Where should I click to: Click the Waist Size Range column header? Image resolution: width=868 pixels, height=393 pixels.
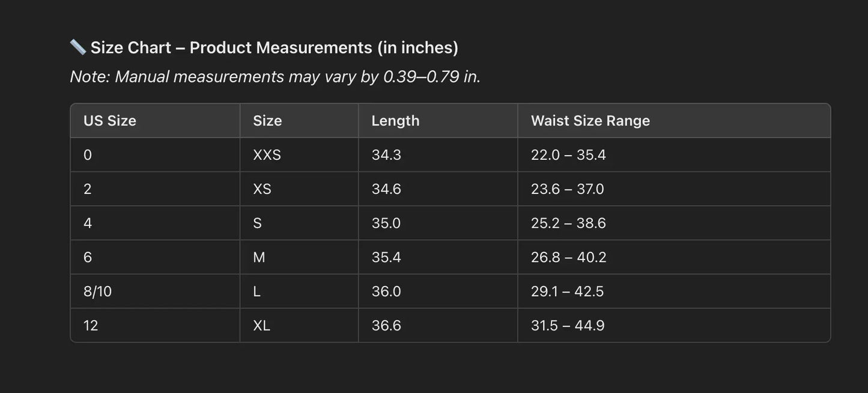(590, 121)
